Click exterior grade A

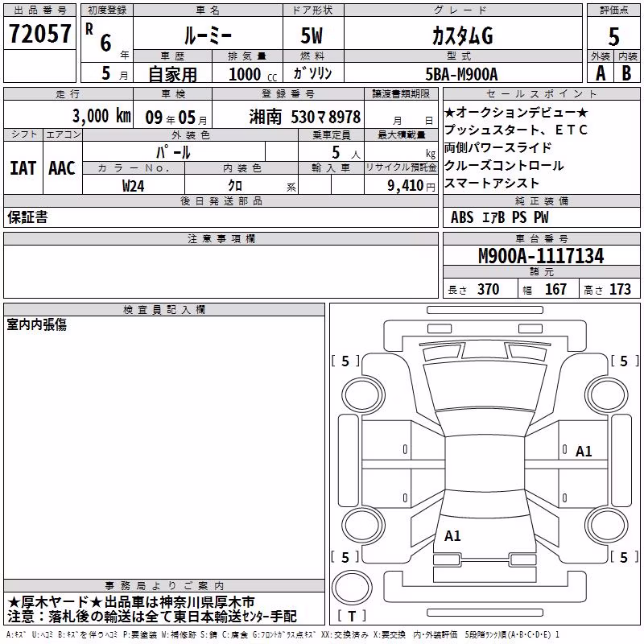click(601, 73)
